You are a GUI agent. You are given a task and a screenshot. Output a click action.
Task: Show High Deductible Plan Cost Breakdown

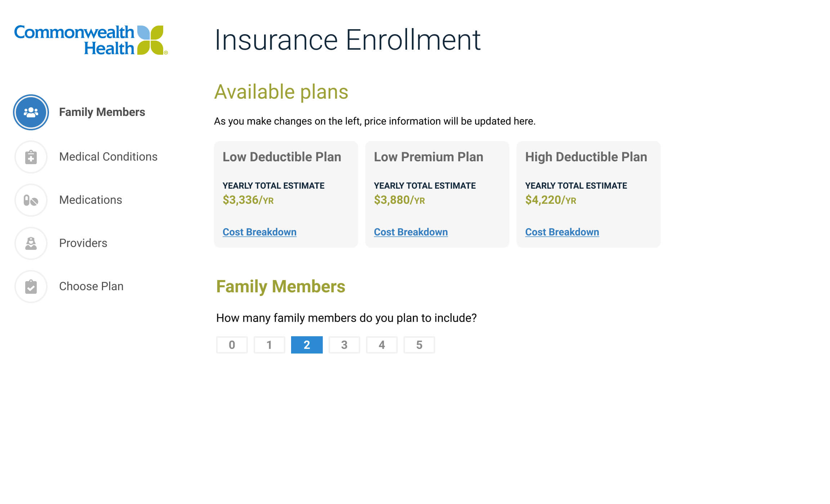[x=562, y=232]
